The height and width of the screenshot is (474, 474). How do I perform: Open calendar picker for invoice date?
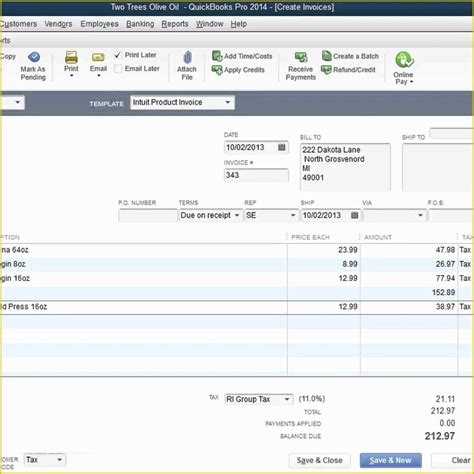tap(282, 147)
